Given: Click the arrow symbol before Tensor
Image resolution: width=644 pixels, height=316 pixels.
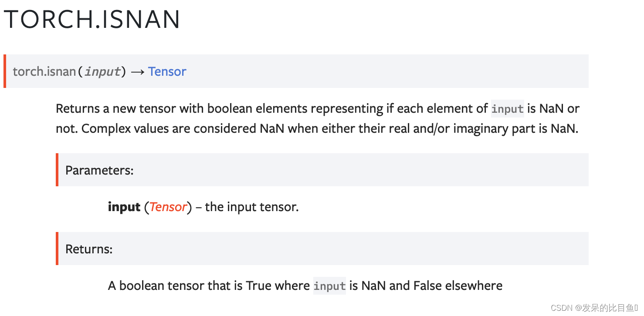Looking at the screenshot, I should [137, 72].
